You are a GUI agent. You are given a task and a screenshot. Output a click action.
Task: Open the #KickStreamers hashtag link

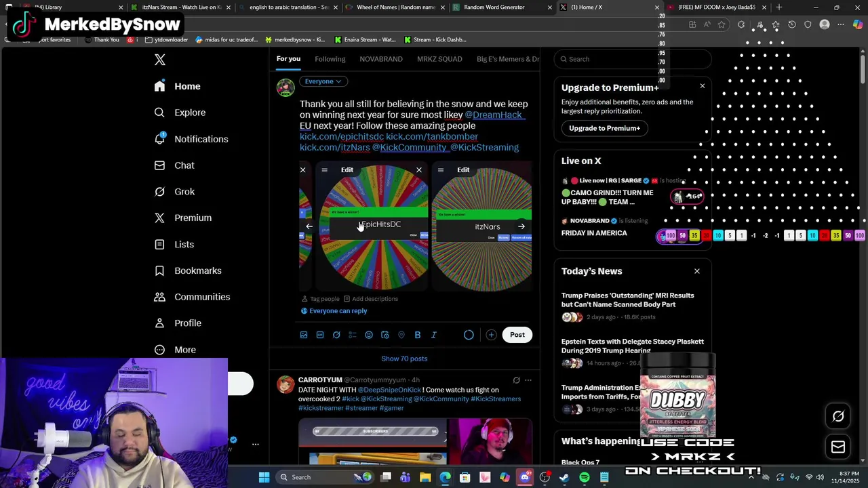pyautogui.click(x=496, y=399)
